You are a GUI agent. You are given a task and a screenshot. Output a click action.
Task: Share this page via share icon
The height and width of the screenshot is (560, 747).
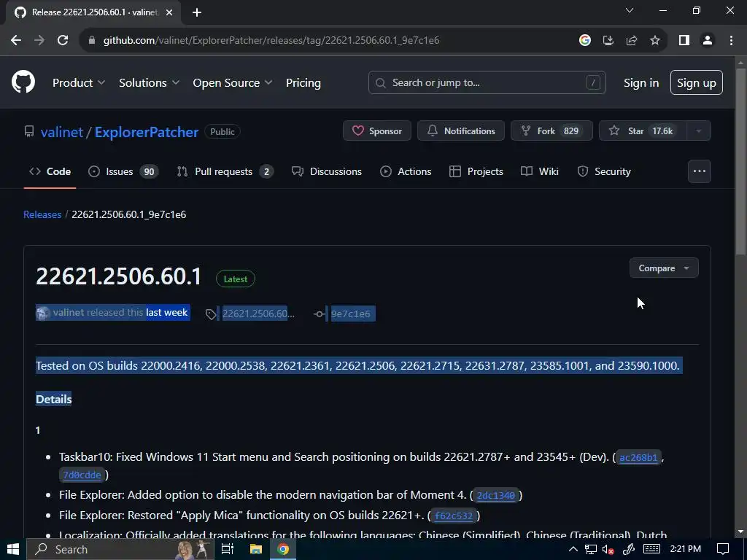(632, 41)
